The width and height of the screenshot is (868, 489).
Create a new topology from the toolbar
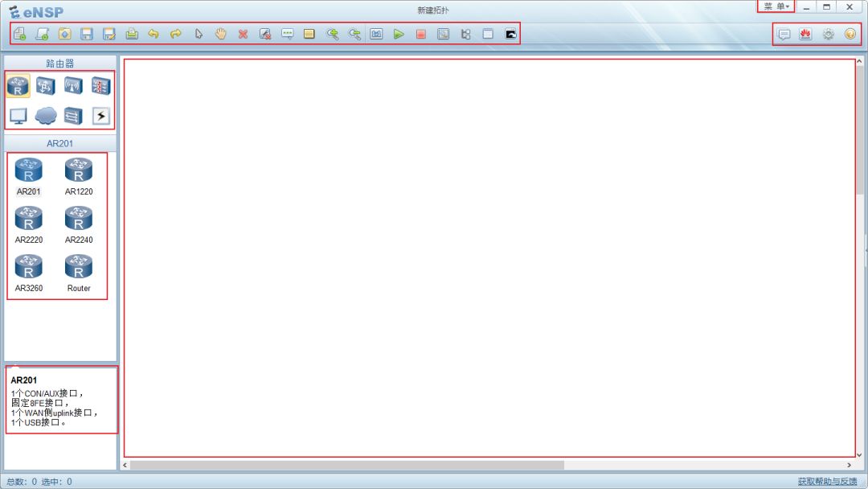[20, 34]
